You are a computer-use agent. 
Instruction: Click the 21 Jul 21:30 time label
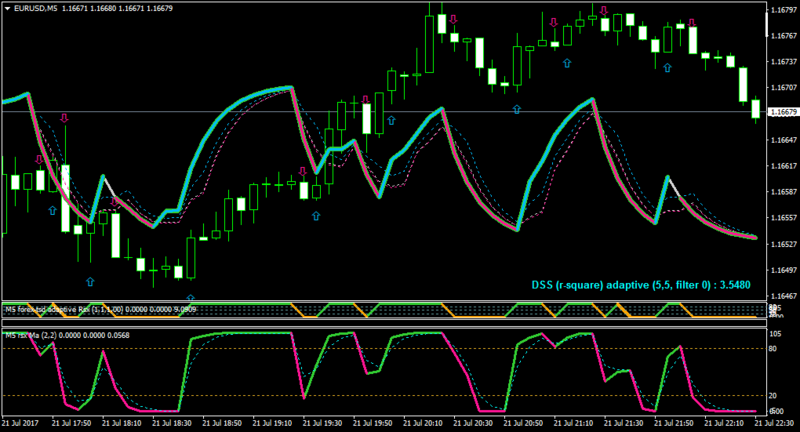coord(624,423)
